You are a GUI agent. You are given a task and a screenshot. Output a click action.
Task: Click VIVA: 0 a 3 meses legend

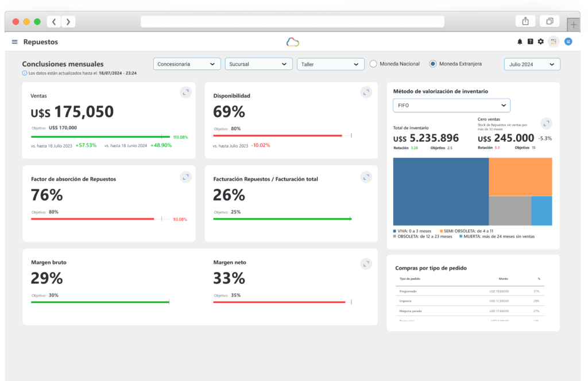[x=412, y=231]
